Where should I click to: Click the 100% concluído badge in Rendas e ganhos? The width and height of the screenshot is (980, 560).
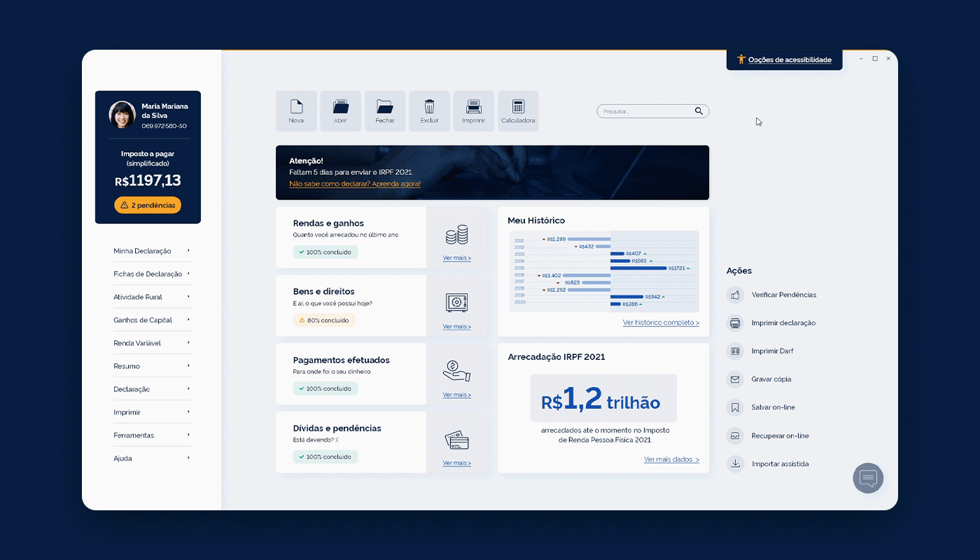(325, 252)
